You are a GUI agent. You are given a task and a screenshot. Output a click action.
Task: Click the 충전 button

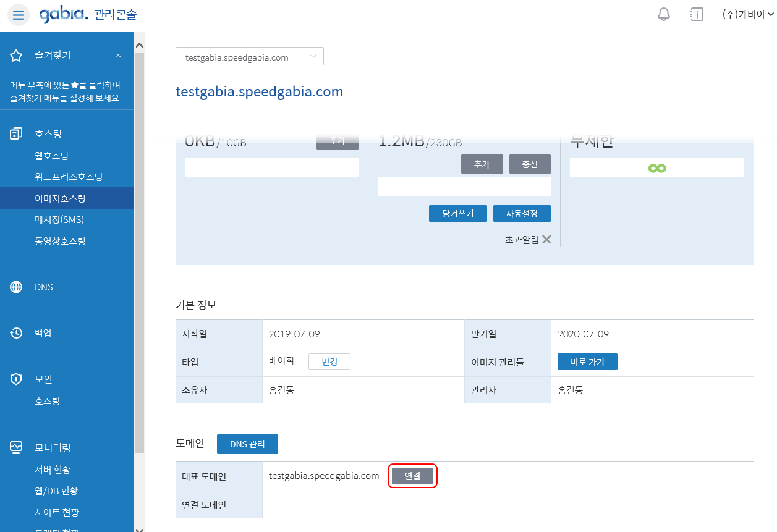(x=530, y=164)
